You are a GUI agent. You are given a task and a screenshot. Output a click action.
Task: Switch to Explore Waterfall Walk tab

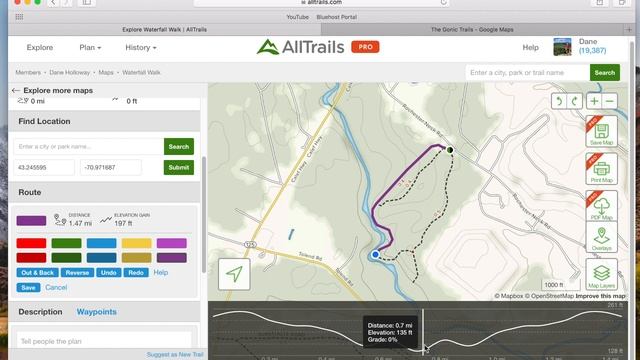[164, 29]
